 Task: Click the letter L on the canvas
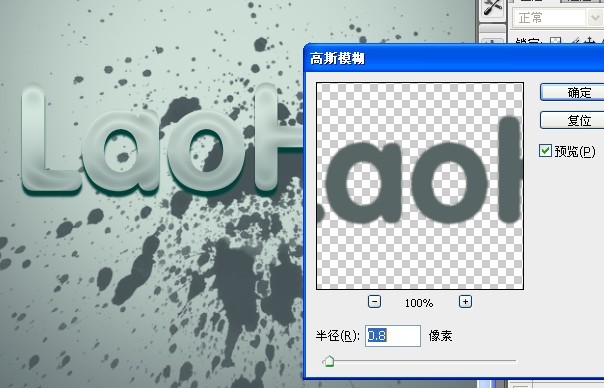point(49,139)
